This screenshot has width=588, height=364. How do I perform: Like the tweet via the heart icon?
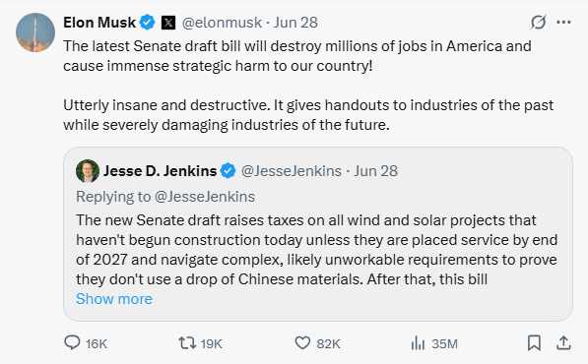click(302, 342)
